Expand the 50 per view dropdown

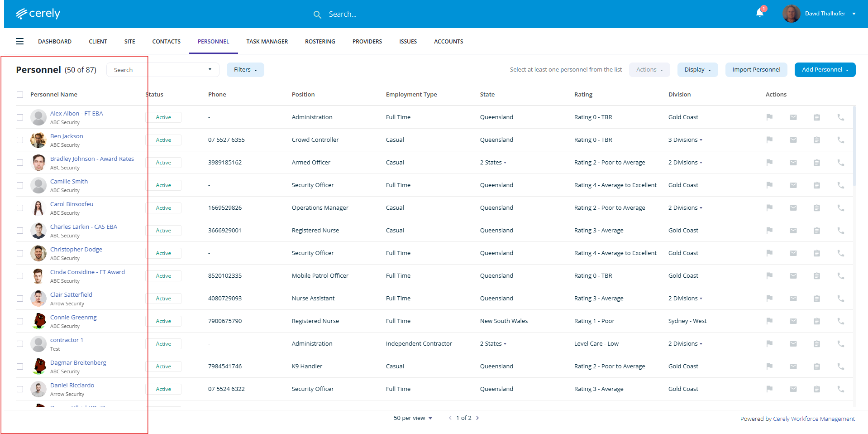coord(413,418)
